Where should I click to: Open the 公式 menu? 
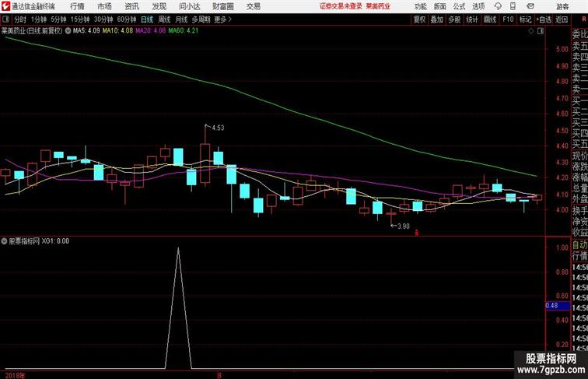coord(459,6)
